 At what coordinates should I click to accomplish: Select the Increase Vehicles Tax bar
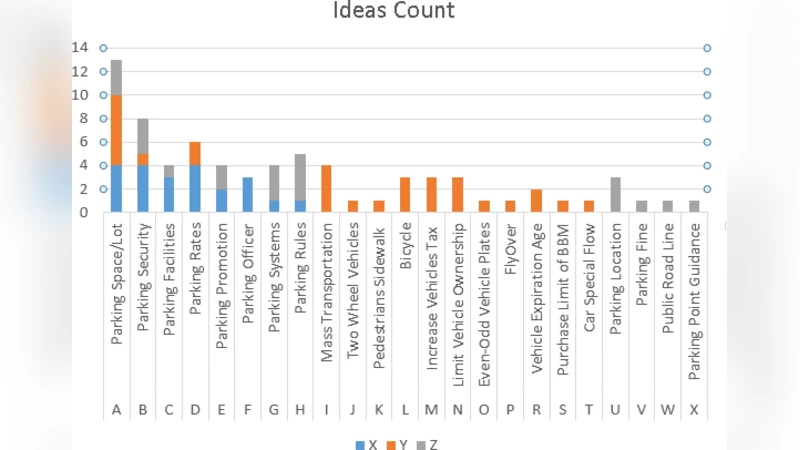431,194
